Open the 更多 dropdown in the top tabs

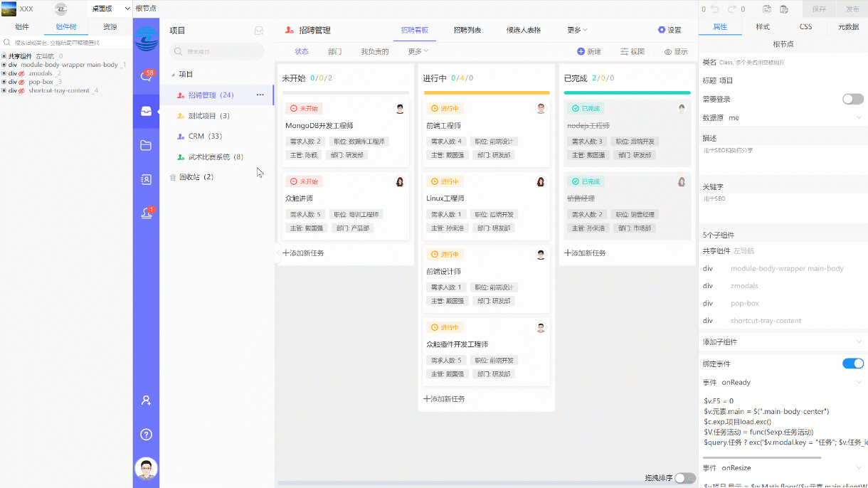click(x=577, y=30)
